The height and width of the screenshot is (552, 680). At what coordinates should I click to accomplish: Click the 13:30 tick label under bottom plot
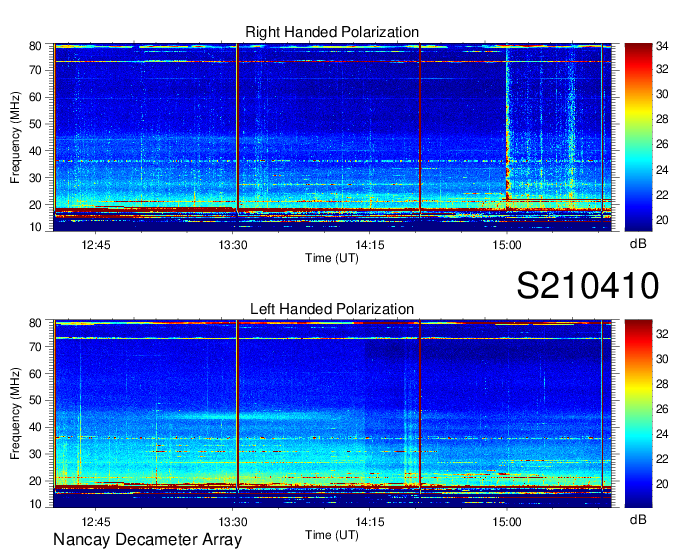click(x=233, y=522)
